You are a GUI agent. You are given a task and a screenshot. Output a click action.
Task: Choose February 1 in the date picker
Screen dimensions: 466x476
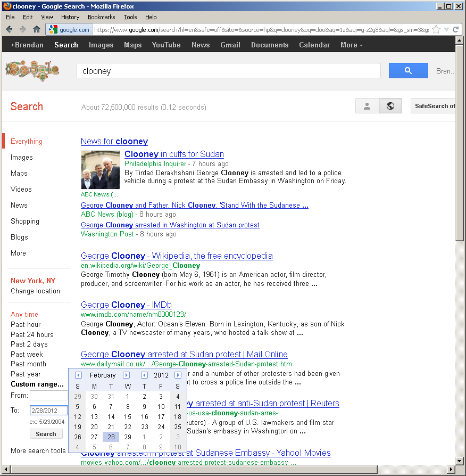pyautogui.click(x=128, y=397)
